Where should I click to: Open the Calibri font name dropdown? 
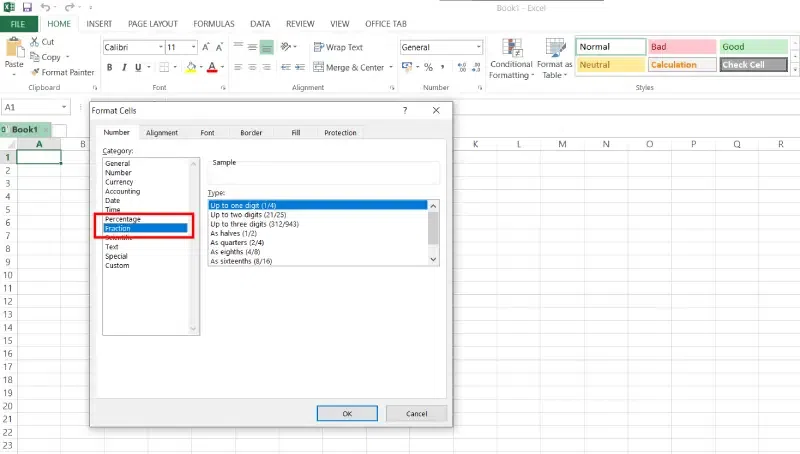[161, 47]
